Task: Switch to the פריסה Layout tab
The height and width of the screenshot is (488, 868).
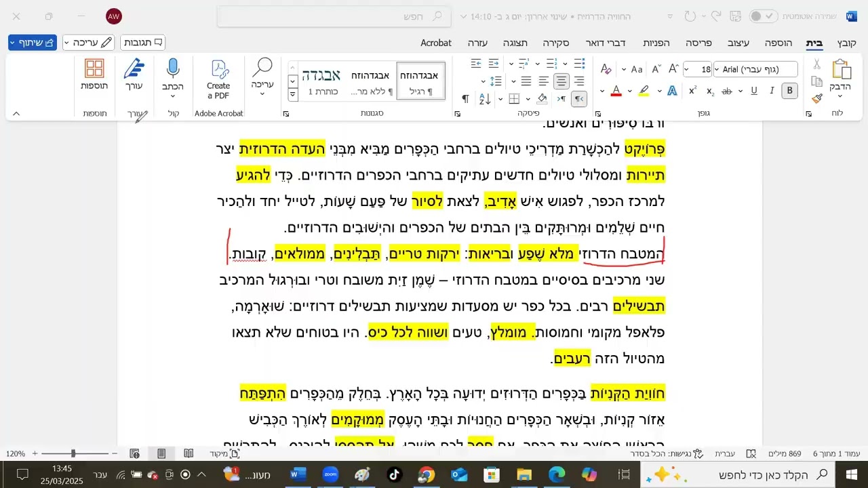Action: click(x=698, y=43)
